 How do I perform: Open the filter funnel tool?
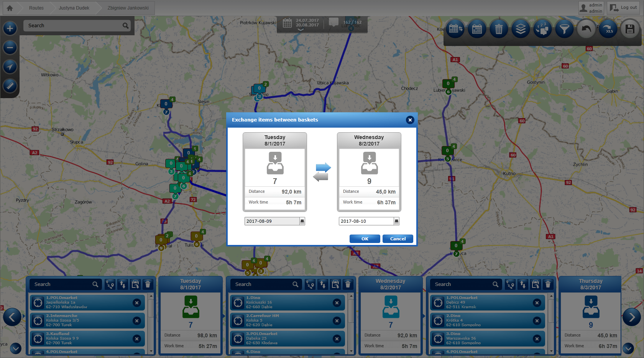(x=564, y=29)
